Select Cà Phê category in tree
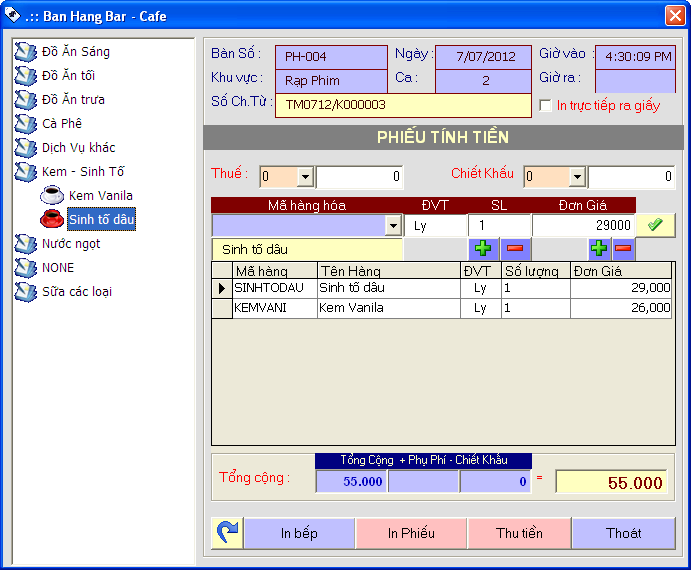 (x=62, y=123)
